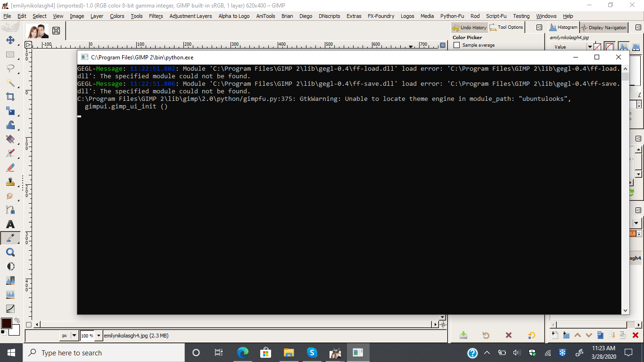Save tool preset with the green arrow icon
The image size is (644, 362).
[463, 335]
